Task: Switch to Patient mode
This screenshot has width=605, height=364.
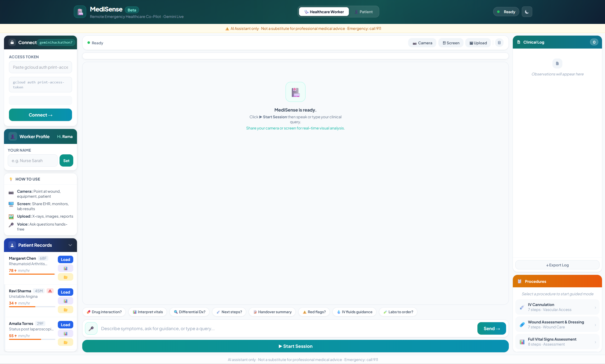Action: (x=364, y=12)
